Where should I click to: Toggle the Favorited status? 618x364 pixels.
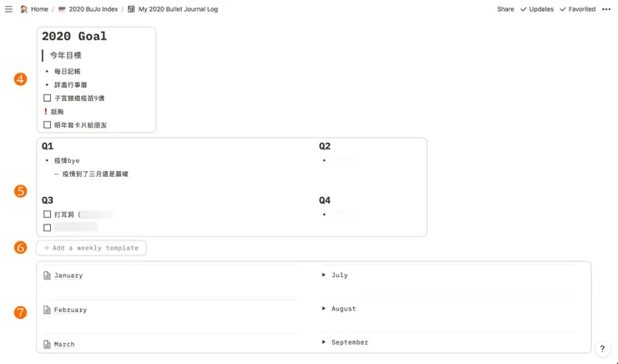coord(577,9)
